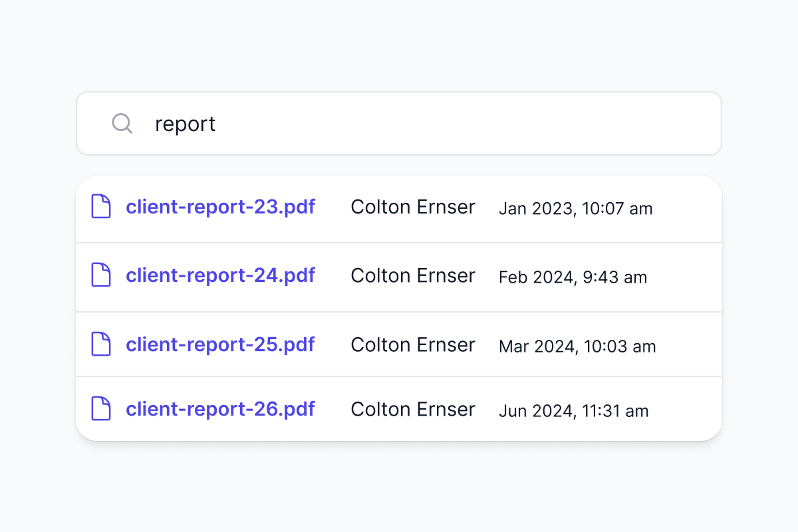This screenshot has height=532, width=798.
Task: Select author Colton Ernser on client-report-24 row
Action: click(412, 275)
